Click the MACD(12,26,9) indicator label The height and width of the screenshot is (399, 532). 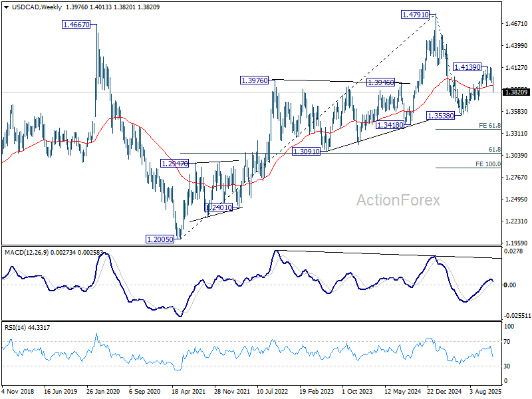[x=27, y=253]
